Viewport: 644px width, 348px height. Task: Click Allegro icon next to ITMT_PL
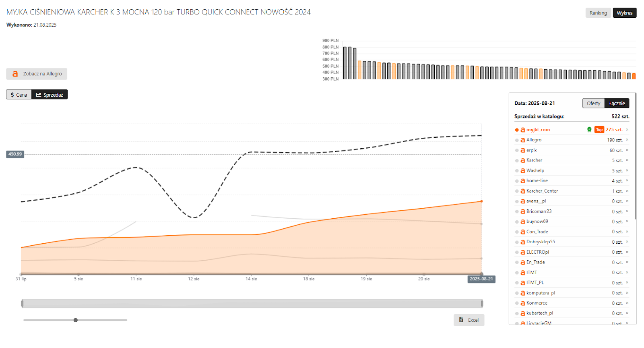click(522, 283)
